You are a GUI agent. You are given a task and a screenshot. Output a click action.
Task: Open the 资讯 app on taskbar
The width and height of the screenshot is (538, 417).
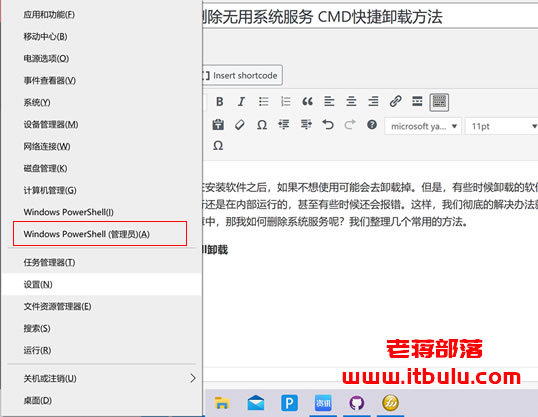(323, 403)
